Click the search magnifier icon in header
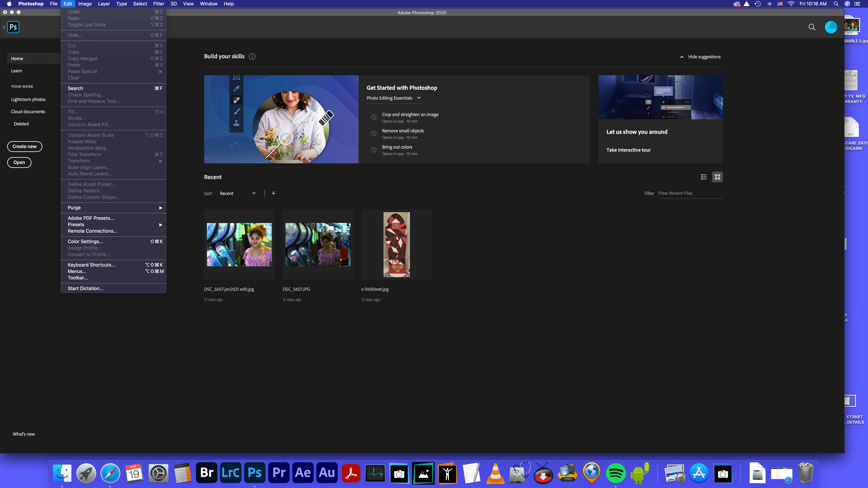The height and width of the screenshot is (488, 868). (x=812, y=27)
